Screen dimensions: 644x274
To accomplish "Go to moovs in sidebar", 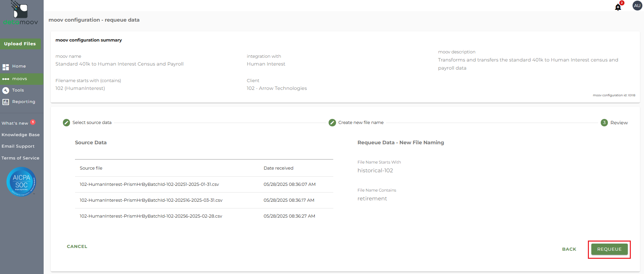I will 20,79.
